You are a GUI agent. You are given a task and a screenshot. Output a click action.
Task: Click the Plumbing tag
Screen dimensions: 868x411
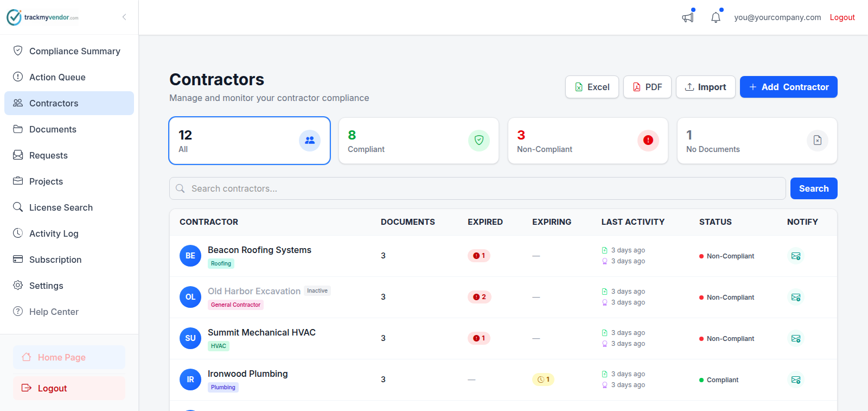[223, 388]
